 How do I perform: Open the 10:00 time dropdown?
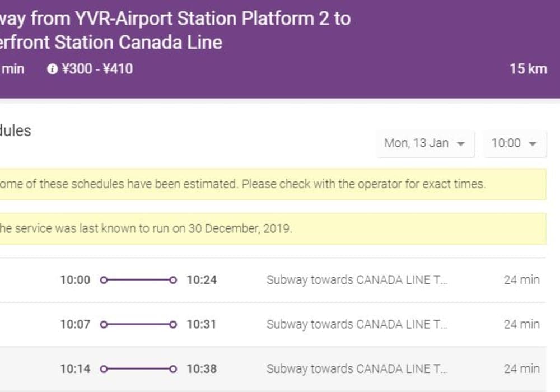point(515,143)
